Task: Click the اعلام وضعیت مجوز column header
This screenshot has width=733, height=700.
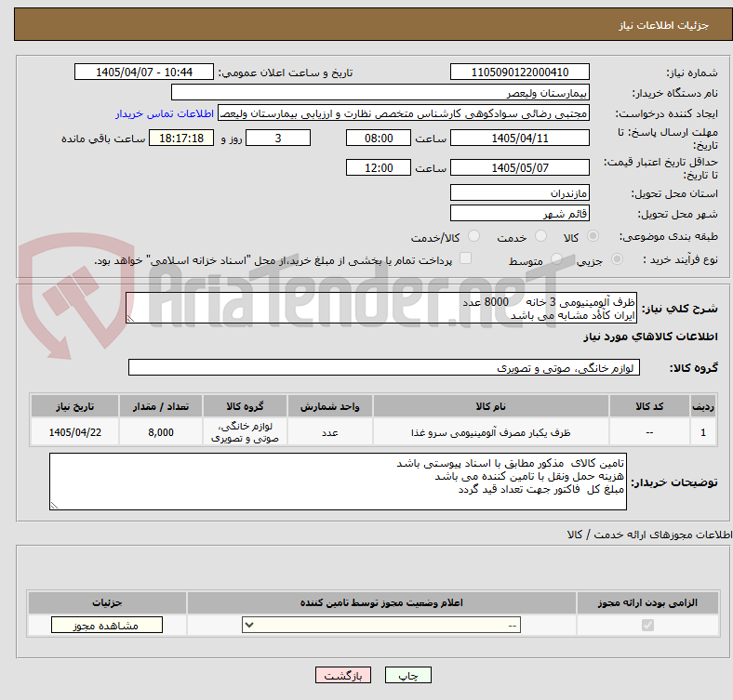Action: coord(381,602)
